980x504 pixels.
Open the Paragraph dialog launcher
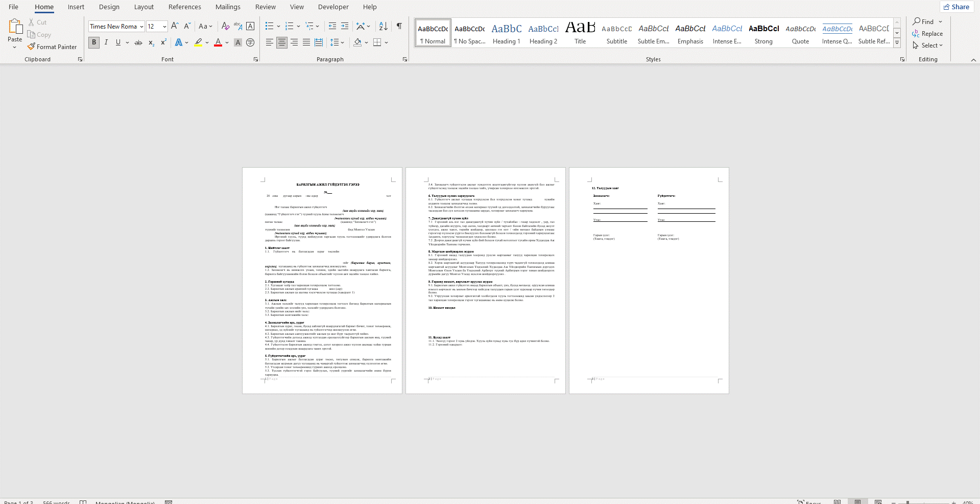405,60
